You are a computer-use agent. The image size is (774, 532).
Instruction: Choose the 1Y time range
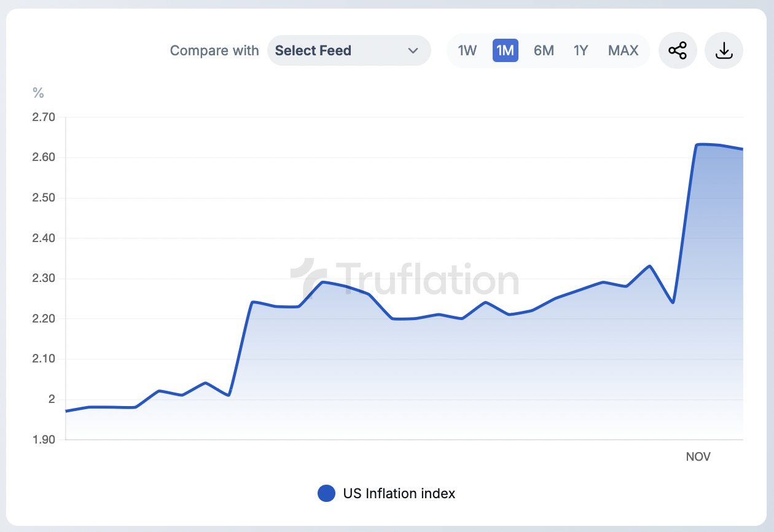click(x=580, y=50)
